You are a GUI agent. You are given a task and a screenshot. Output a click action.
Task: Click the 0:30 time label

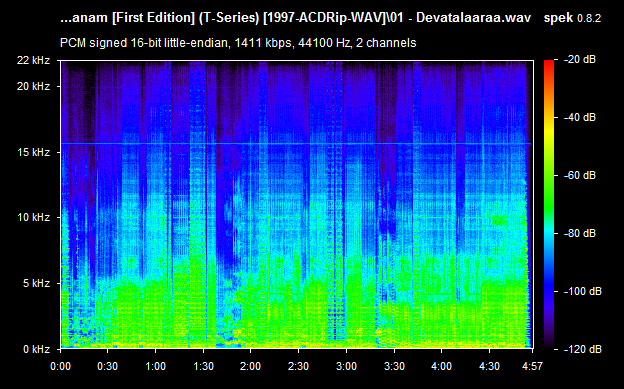[x=107, y=366]
